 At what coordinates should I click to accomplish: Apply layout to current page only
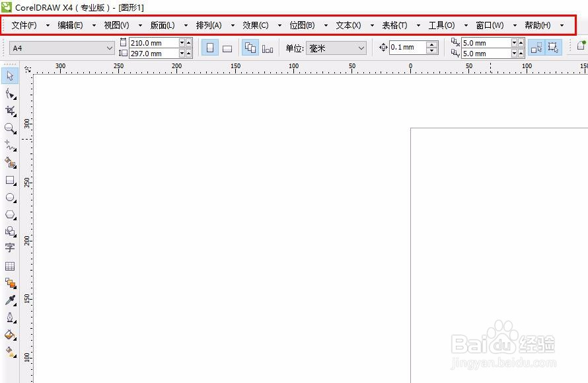click(x=268, y=48)
